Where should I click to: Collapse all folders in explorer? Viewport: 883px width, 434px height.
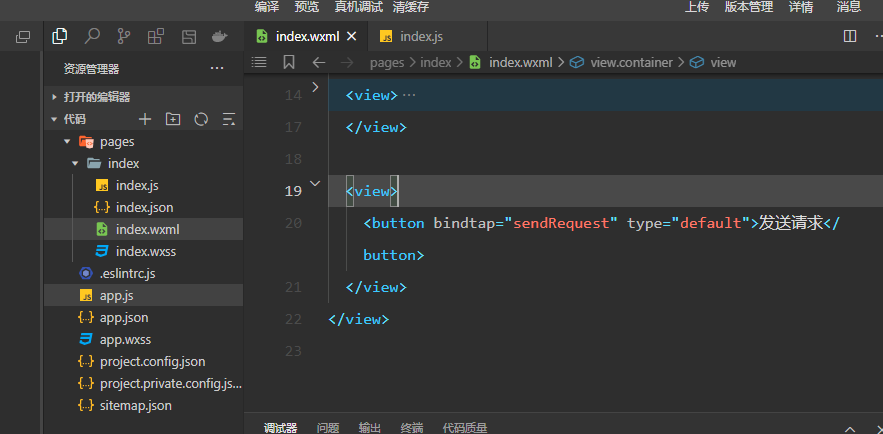(x=229, y=119)
